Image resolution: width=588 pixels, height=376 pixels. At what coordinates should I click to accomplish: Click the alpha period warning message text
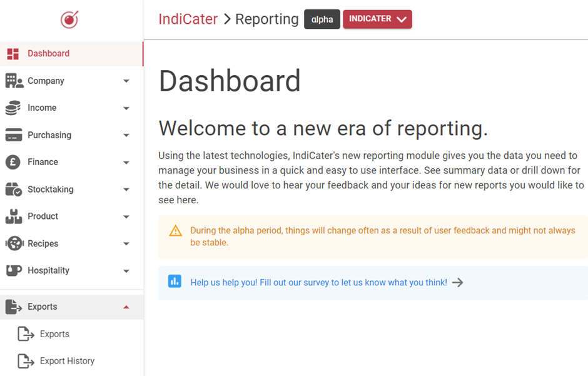(x=382, y=236)
